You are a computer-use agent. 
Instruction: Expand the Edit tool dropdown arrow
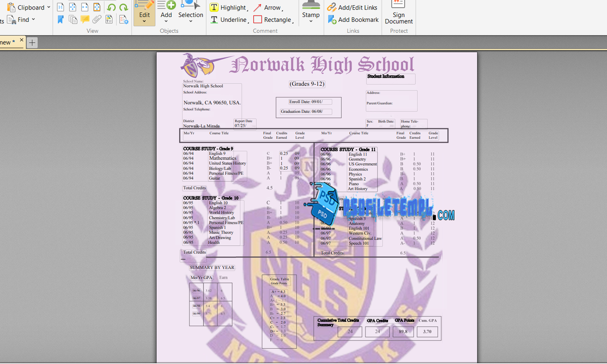(x=144, y=21)
